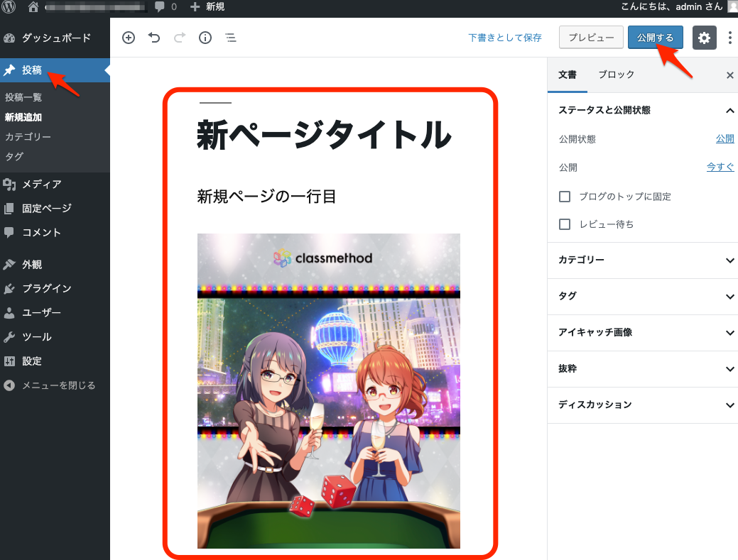
Task: Click the 下書きとして保存 link
Action: [505, 38]
